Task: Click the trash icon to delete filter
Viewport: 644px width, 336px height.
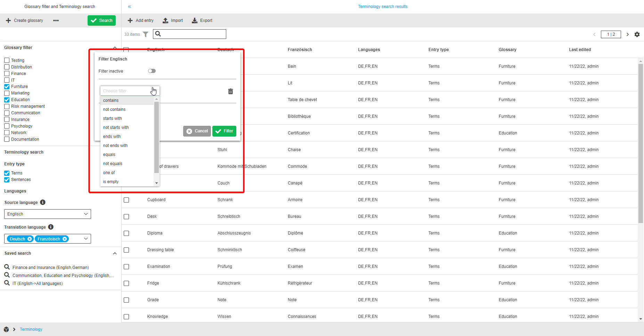Action: tap(230, 91)
